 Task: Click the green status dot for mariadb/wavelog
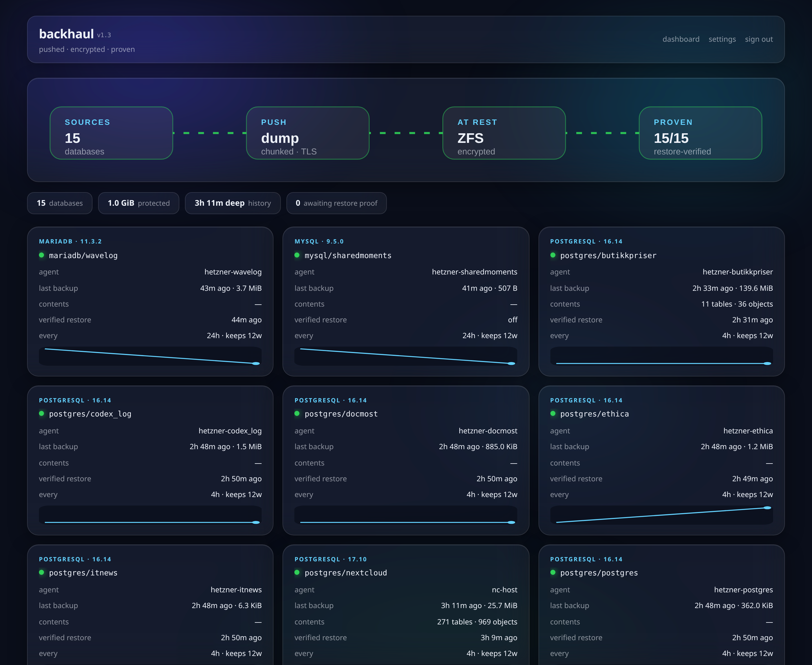[41, 255]
